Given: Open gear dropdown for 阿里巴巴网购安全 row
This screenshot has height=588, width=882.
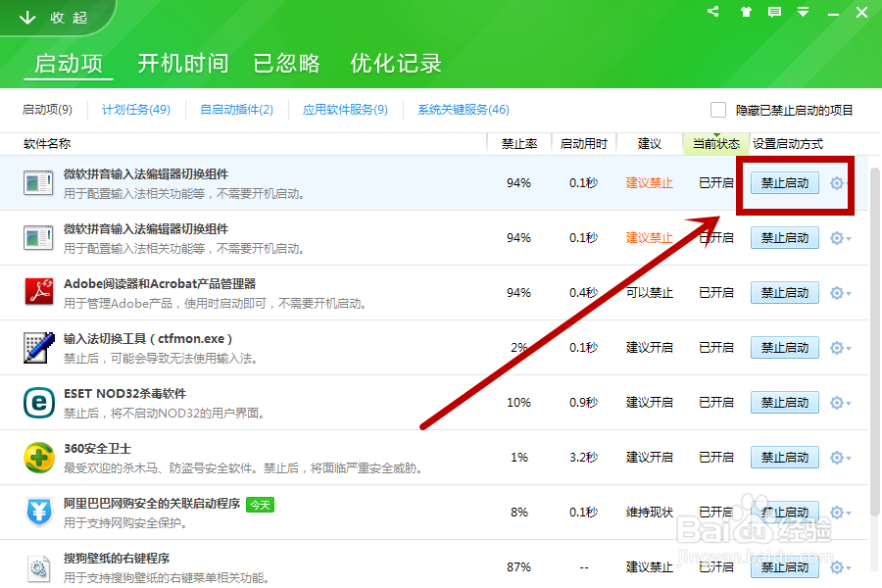Looking at the screenshot, I should pyautogui.click(x=841, y=513).
